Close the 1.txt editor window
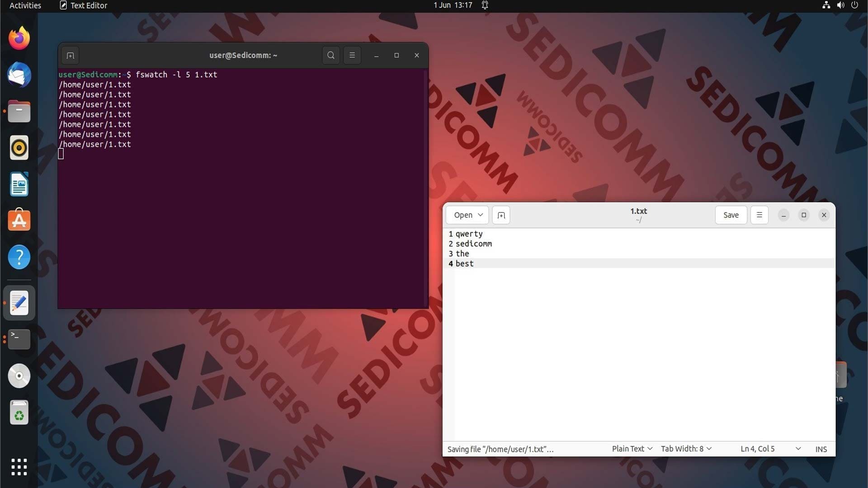Image resolution: width=868 pixels, height=488 pixels. [x=824, y=215]
